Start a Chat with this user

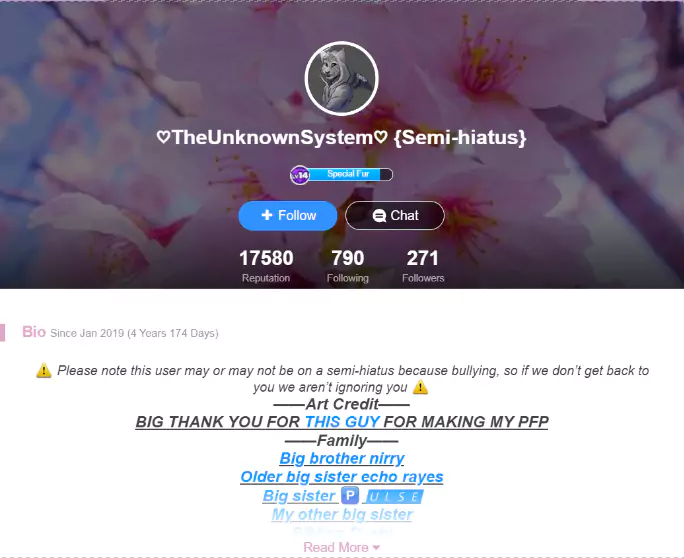pyautogui.click(x=395, y=216)
